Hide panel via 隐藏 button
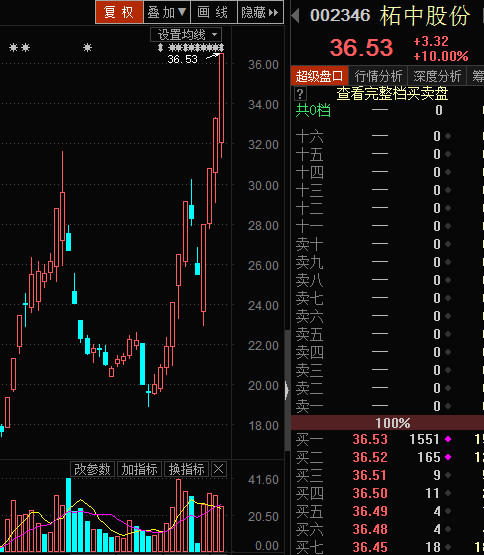Viewport: 484px width, 555px height. [260, 12]
